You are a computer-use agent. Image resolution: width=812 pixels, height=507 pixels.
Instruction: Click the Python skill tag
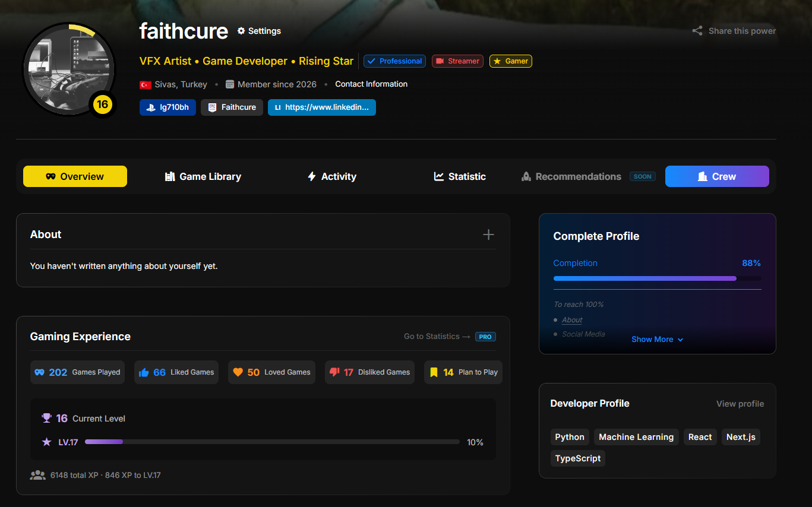(570, 437)
